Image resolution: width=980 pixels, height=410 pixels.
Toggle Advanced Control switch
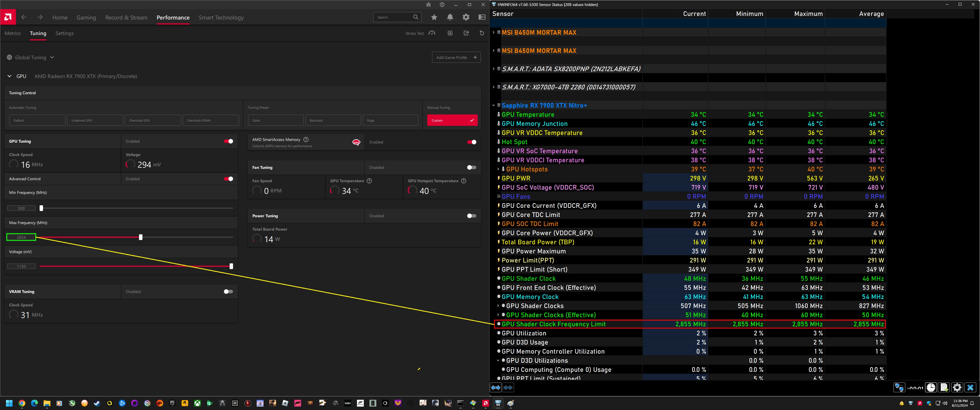tap(228, 179)
